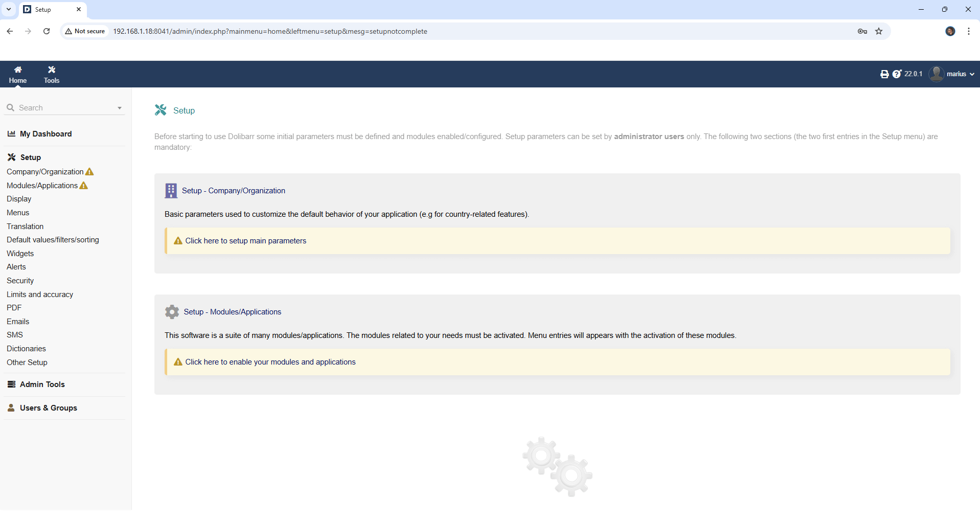Image resolution: width=980 pixels, height=521 pixels.
Task: Click the browser saved passwords key icon
Action: click(862, 31)
